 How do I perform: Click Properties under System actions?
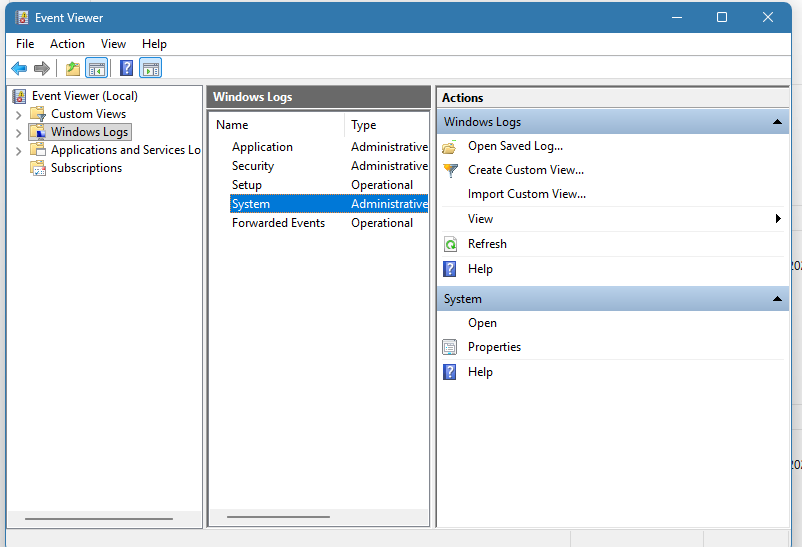click(x=494, y=347)
